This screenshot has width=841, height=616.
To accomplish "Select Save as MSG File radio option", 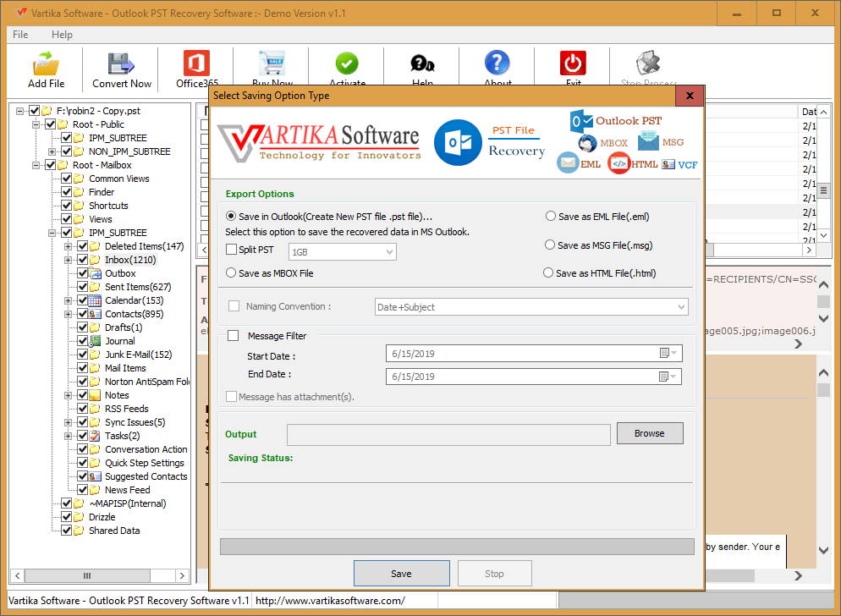I will click(x=550, y=245).
